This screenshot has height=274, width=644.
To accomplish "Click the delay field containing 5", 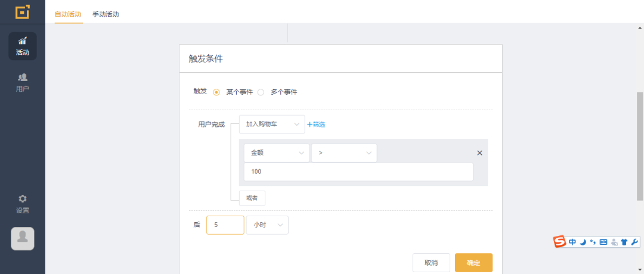I will (225, 225).
